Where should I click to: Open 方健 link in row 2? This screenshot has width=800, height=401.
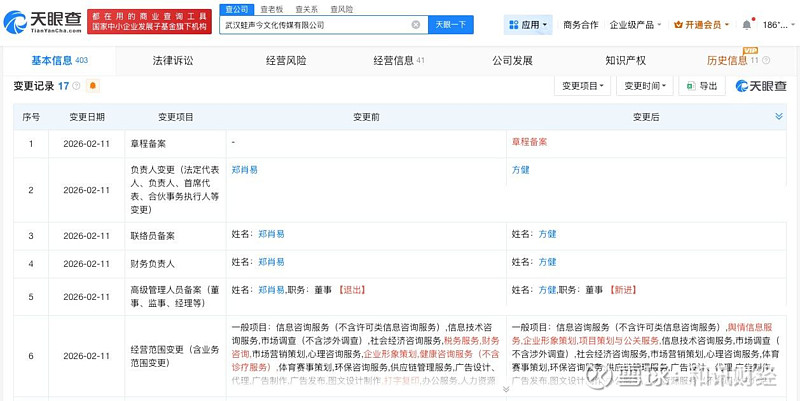point(520,170)
